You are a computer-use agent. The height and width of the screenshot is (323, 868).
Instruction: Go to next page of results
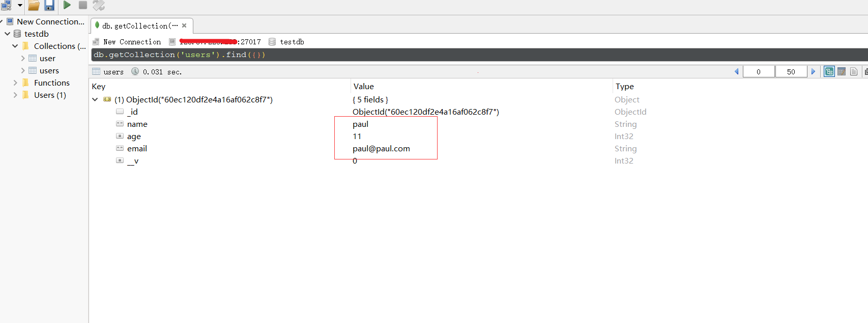(813, 71)
